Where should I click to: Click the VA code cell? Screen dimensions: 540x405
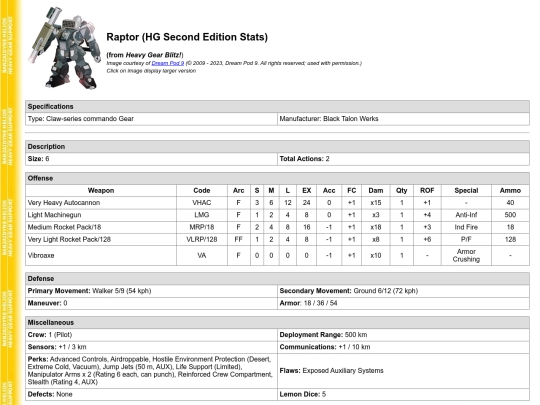202,256
